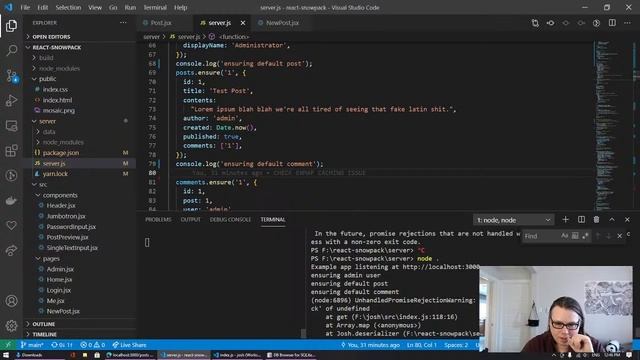Open yarn.lock in the explorer
The height and width of the screenshot is (360, 640).
pyautogui.click(x=80, y=174)
